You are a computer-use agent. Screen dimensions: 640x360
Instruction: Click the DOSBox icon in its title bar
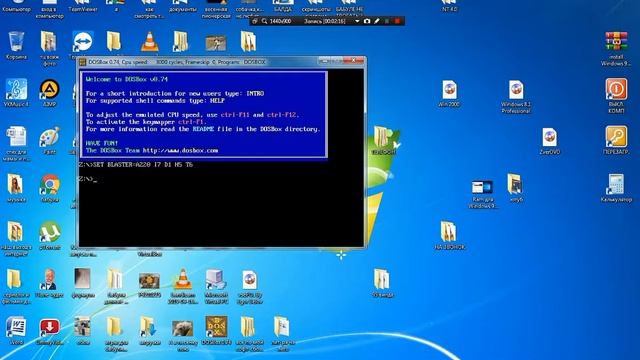click(x=82, y=62)
